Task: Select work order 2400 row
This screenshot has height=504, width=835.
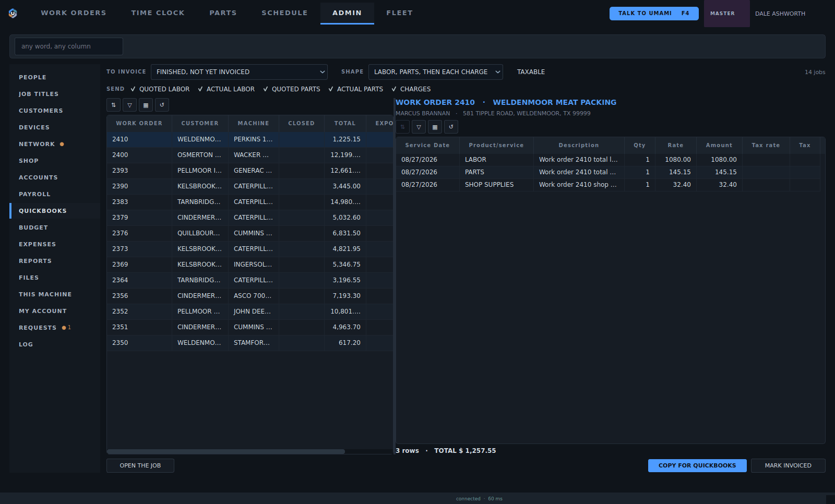Action: coord(250,155)
